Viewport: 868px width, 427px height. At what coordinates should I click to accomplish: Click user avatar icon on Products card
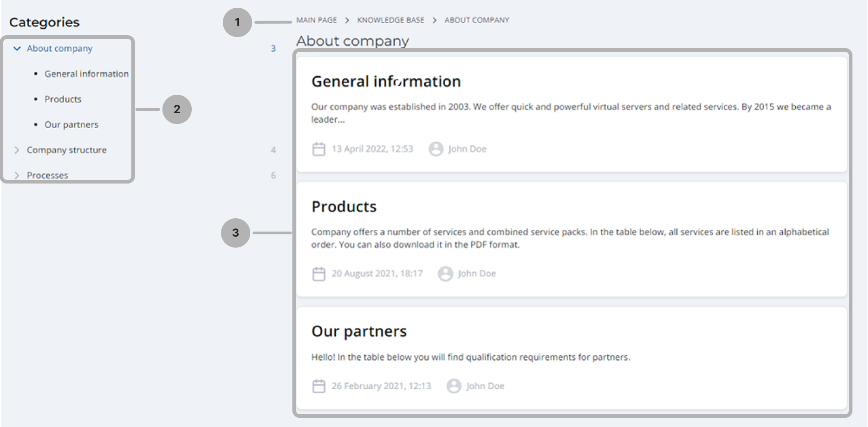(x=445, y=274)
